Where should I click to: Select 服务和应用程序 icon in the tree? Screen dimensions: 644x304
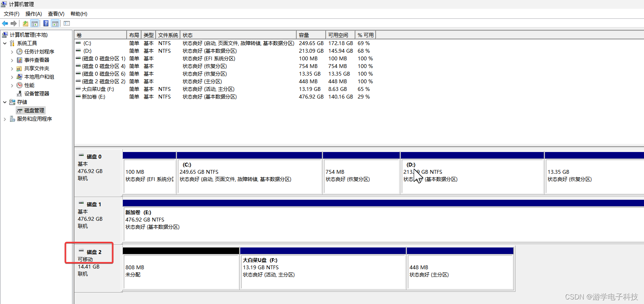coord(12,119)
